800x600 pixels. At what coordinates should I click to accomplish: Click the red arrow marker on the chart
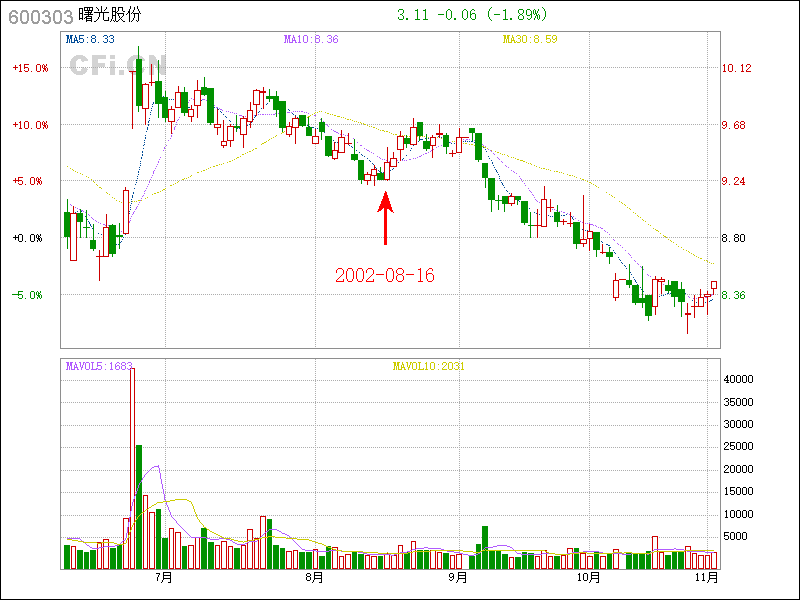click(x=385, y=218)
